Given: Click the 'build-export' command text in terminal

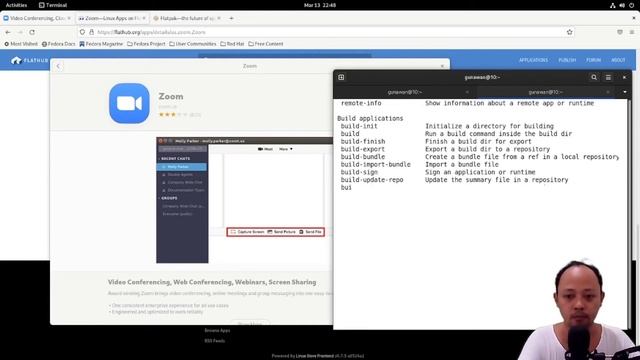Looking at the screenshot, I should 363,149.
